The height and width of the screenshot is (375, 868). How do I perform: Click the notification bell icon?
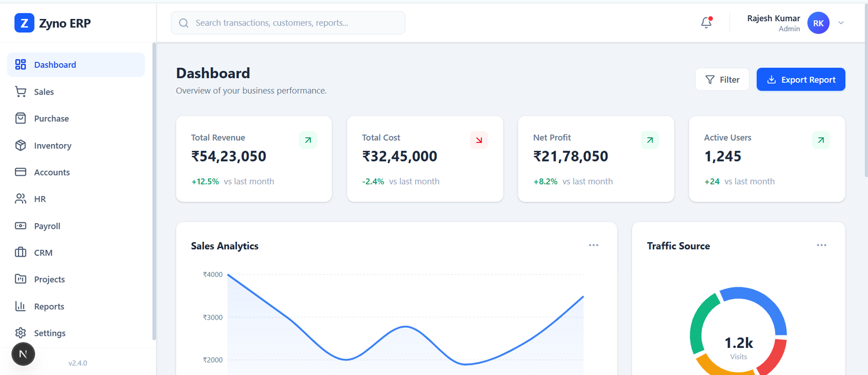pos(706,23)
